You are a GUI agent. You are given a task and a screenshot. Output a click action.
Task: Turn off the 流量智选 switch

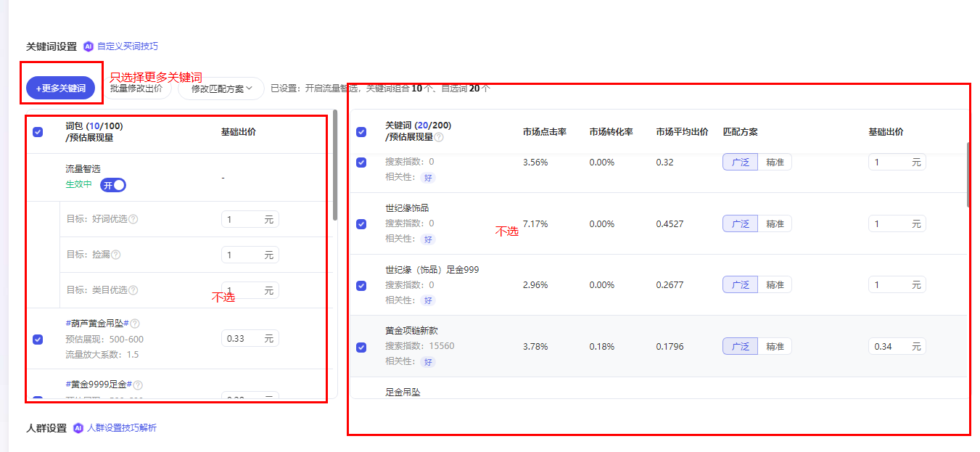[x=113, y=185]
